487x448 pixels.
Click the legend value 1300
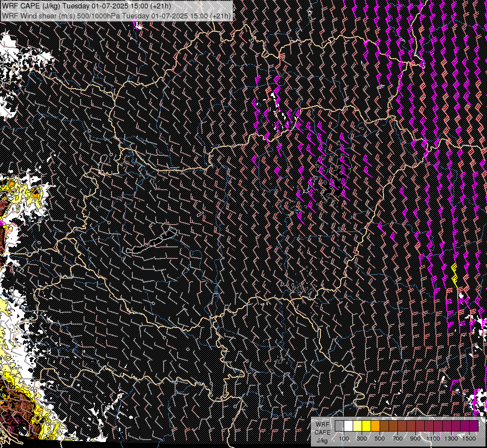pyautogui.click(x=451, y=439)
